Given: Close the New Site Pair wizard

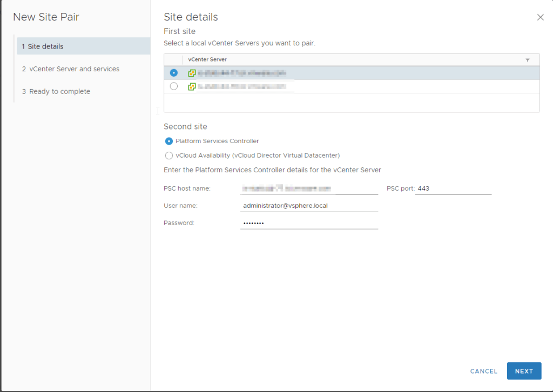Looking at the screenshot, I should (x=540, y=17).
